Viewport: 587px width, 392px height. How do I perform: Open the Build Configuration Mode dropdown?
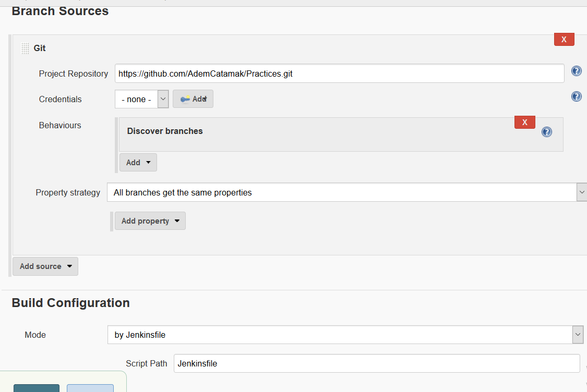pyautogui.click(x=344, y=335)
